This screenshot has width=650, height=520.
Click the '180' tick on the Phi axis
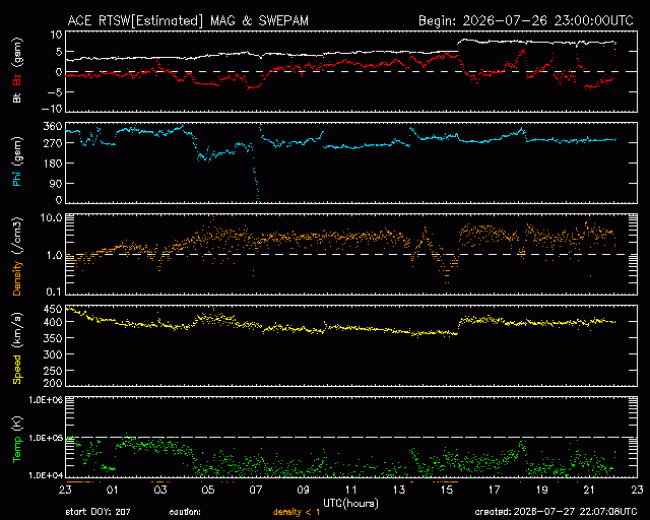53,163
